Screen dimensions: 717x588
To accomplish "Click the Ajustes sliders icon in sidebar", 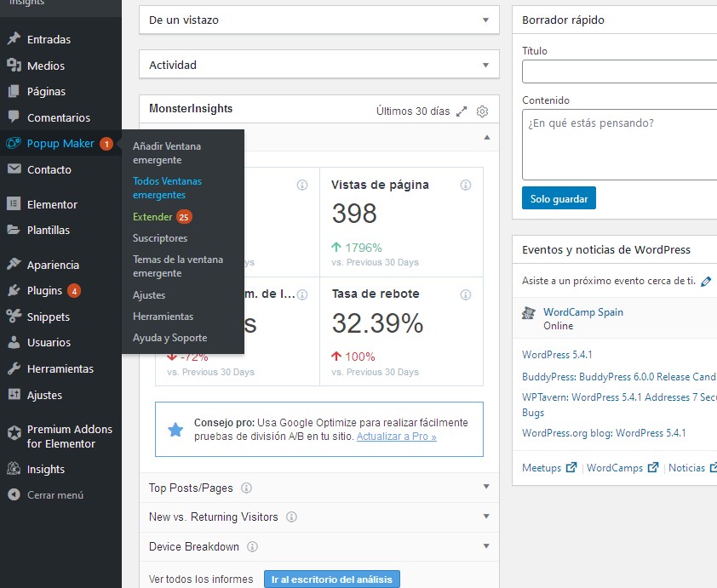I will pyautogui.click(x=14, y=394).
